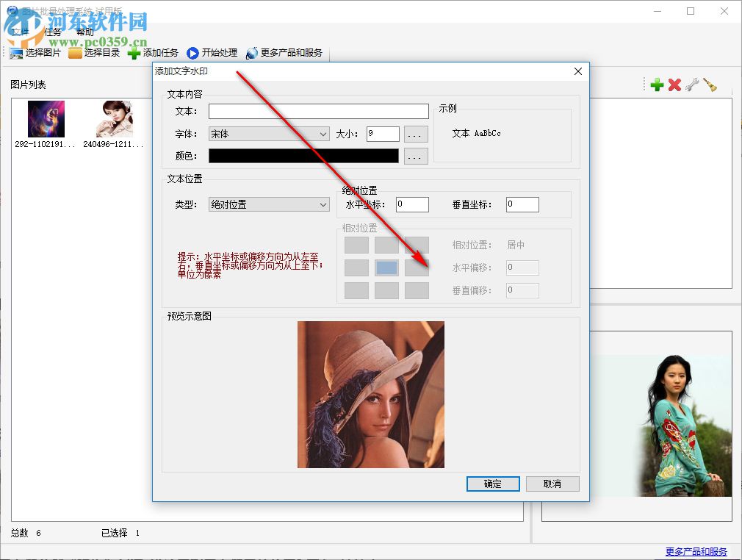Image resolution: width=742 pixels, height=560 pixels.
Task: Click the 添加任务 green plus icon
Action: point(134,52)
